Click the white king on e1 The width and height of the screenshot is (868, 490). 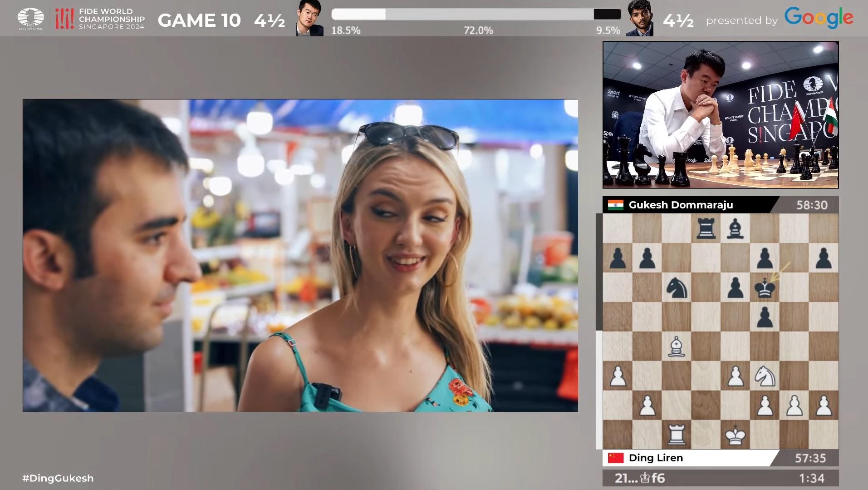click(735, 435)
